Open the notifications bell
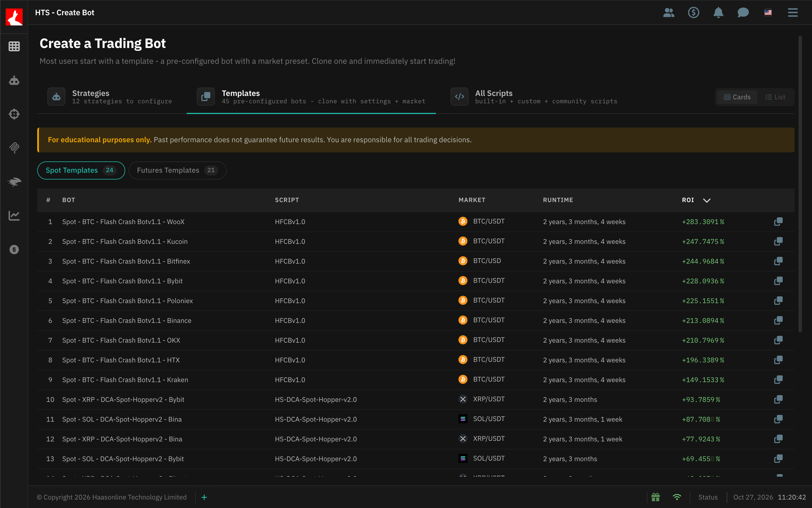 (718, 13)
